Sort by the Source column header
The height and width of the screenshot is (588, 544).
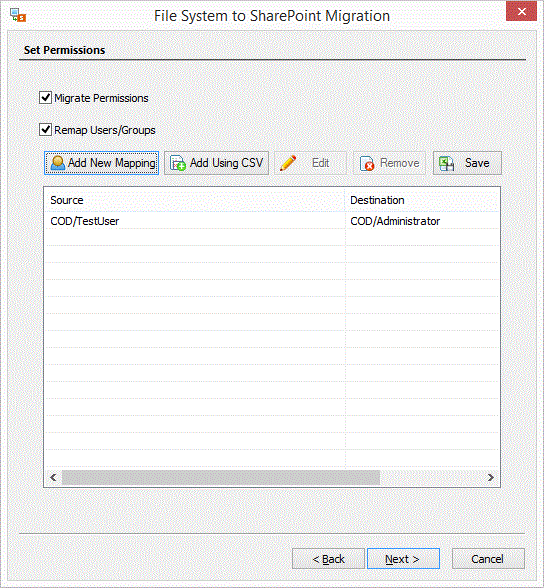coord(195,200)
